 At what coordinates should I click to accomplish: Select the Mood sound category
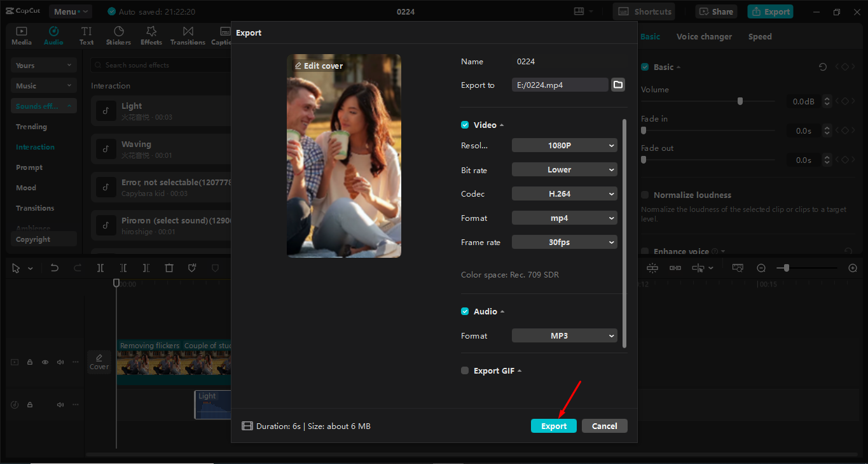point(26,188)
